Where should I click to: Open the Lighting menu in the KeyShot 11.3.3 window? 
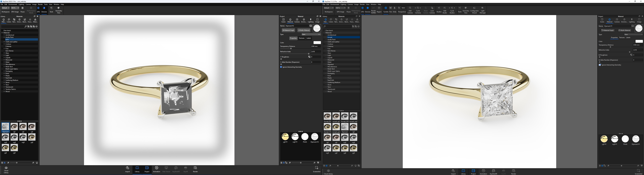point(343,4)
